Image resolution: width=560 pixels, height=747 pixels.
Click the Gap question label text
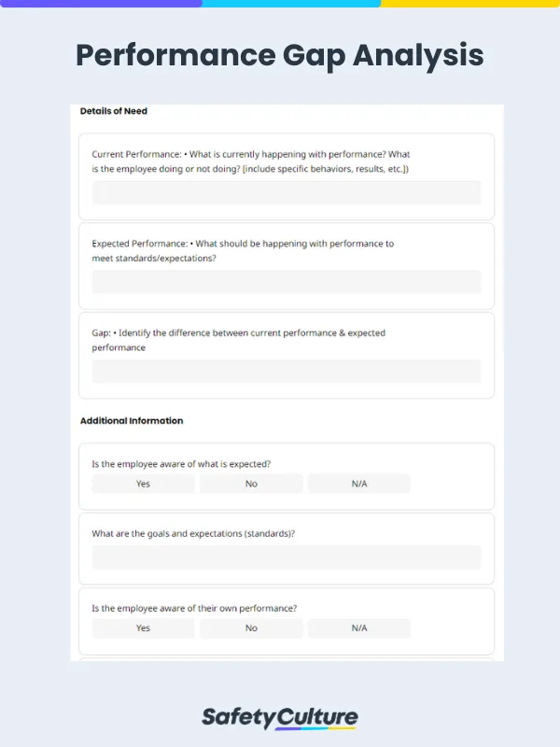pyautogui.click(x=238, y=340)
